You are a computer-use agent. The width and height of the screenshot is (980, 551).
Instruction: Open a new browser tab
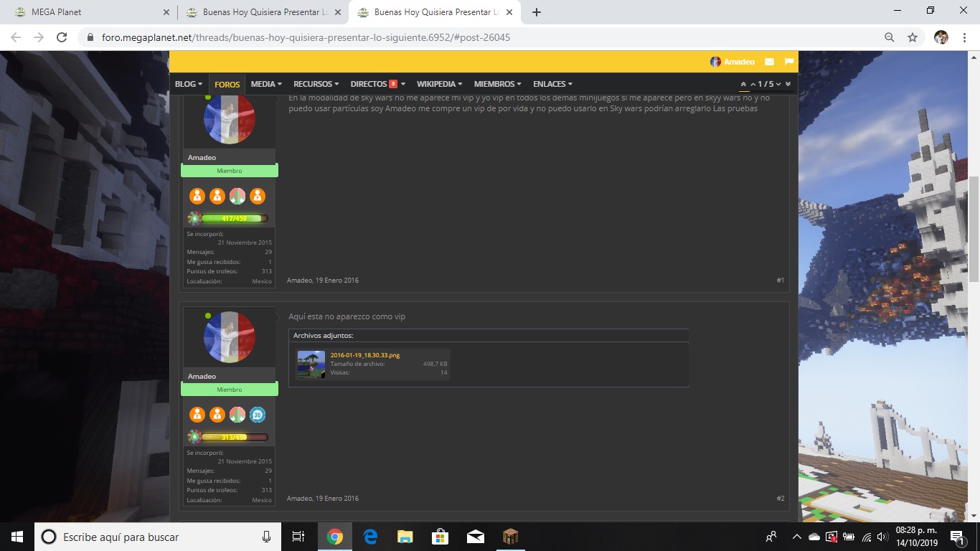point(537,12)
